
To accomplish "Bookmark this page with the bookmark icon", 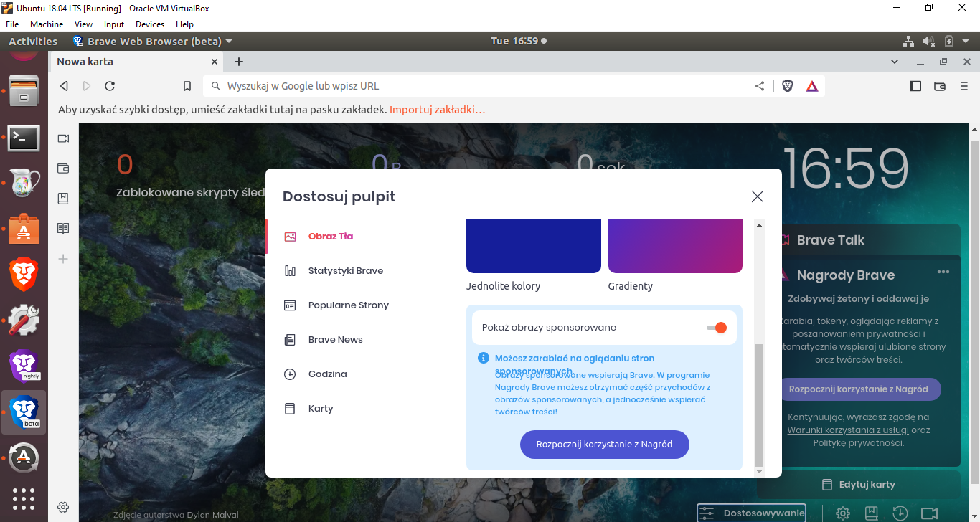I will 187,86.
